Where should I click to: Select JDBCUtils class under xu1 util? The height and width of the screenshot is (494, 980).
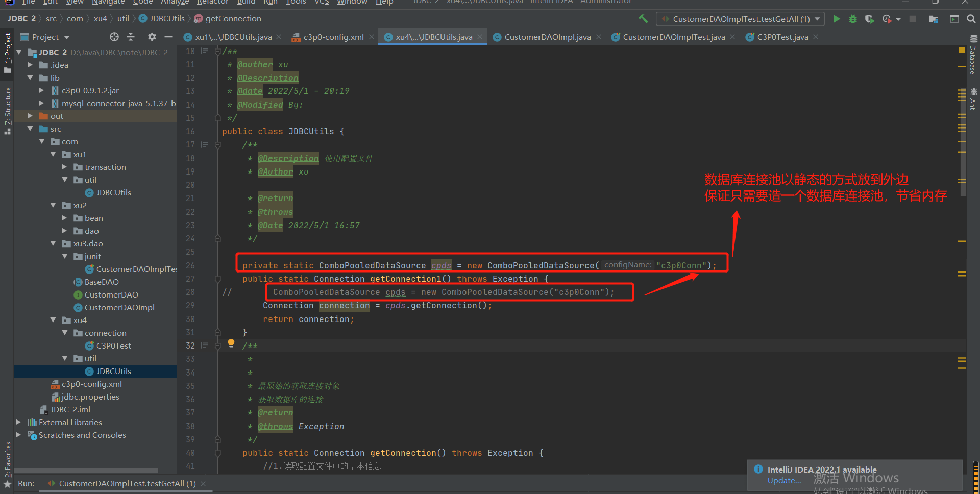[113, 192]
